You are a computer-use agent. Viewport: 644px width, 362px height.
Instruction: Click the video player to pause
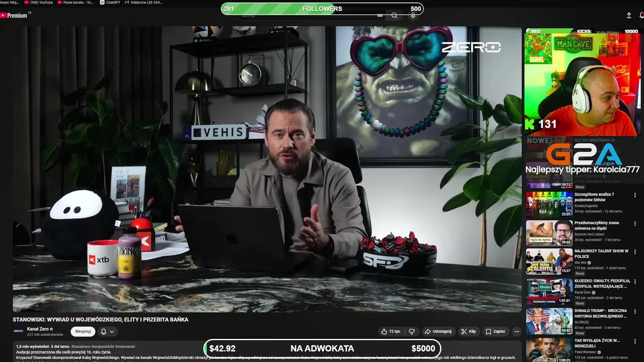pos(267,169)
